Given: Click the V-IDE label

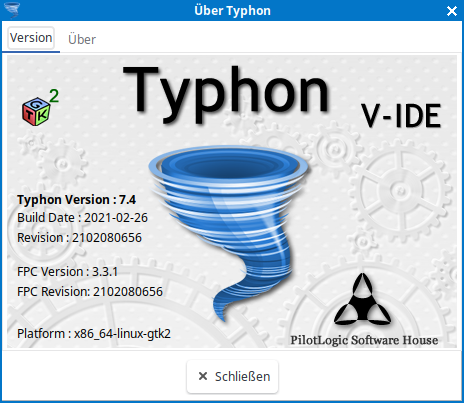Looking at the screenshot, I should (401, 116).
